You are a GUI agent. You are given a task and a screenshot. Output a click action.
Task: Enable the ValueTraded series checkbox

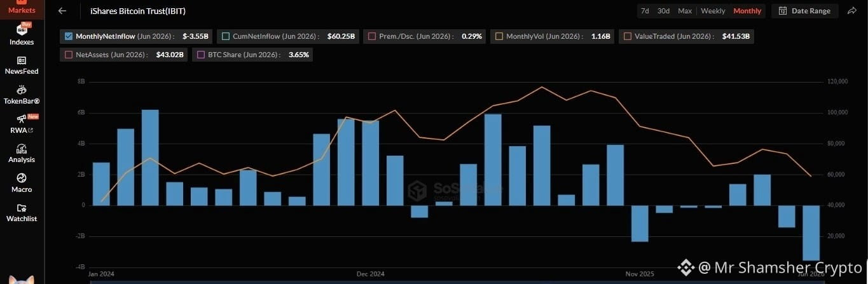[628, 36]
